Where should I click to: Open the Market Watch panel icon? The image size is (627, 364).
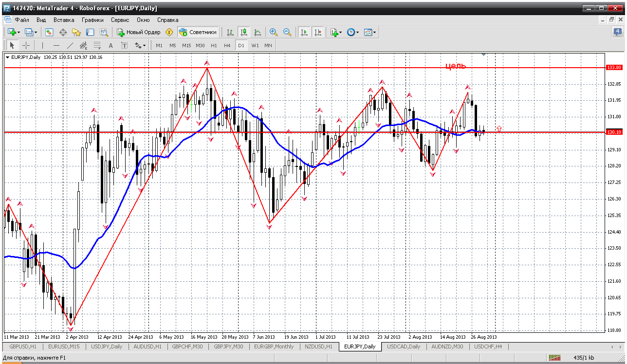click(49, 32)
